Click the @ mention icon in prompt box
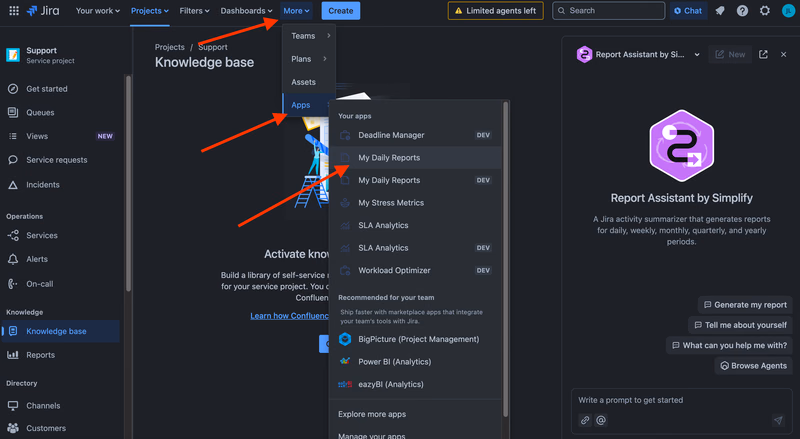The image size is (800, 439). [x=601, y=420]
